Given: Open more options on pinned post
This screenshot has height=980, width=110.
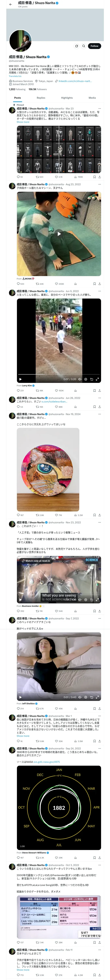Looking at the screenshot, I should pos(99,108).
